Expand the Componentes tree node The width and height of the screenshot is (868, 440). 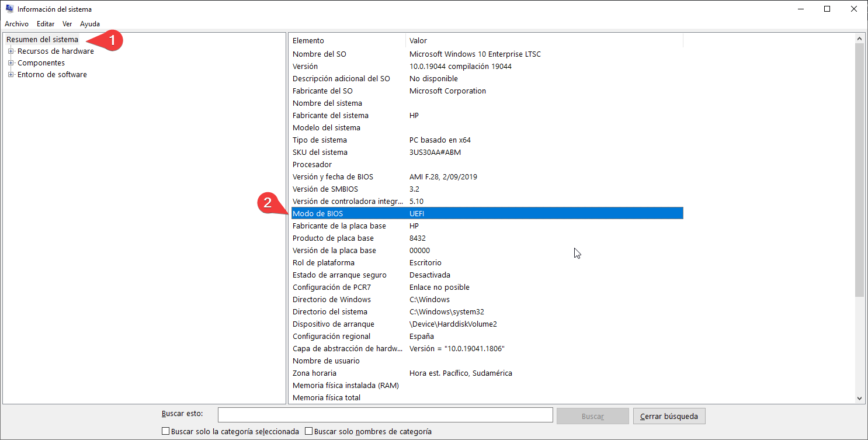pyautogui.click(x=11, y=63)
